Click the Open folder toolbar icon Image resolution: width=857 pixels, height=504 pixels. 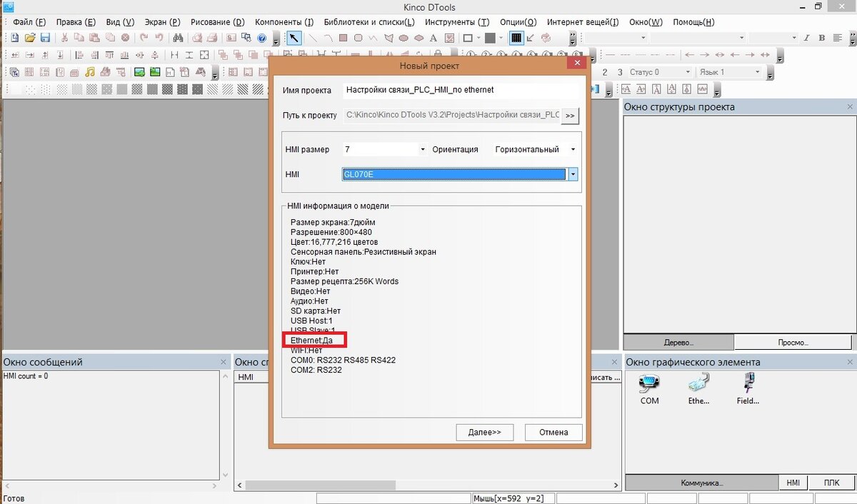30,38
